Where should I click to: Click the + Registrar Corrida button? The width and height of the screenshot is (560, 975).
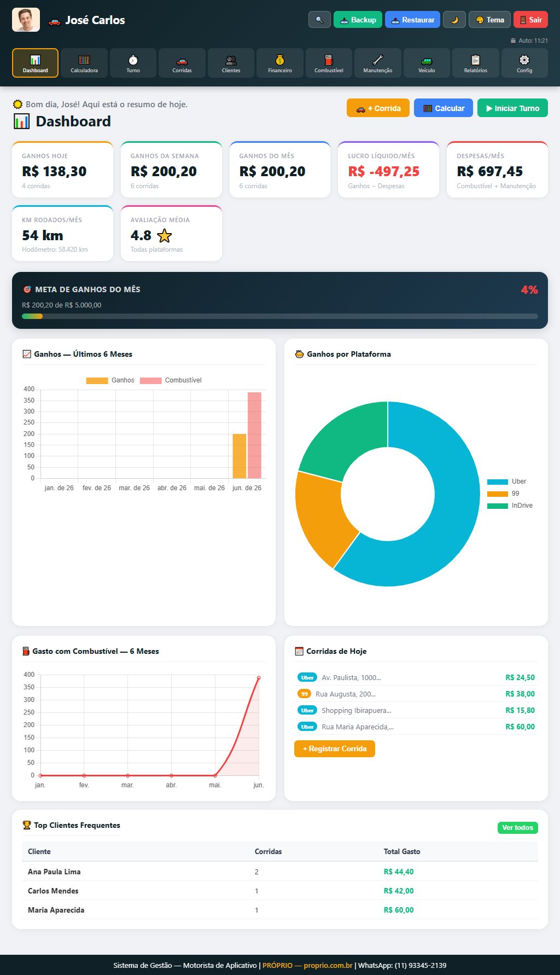coord(335,748)
